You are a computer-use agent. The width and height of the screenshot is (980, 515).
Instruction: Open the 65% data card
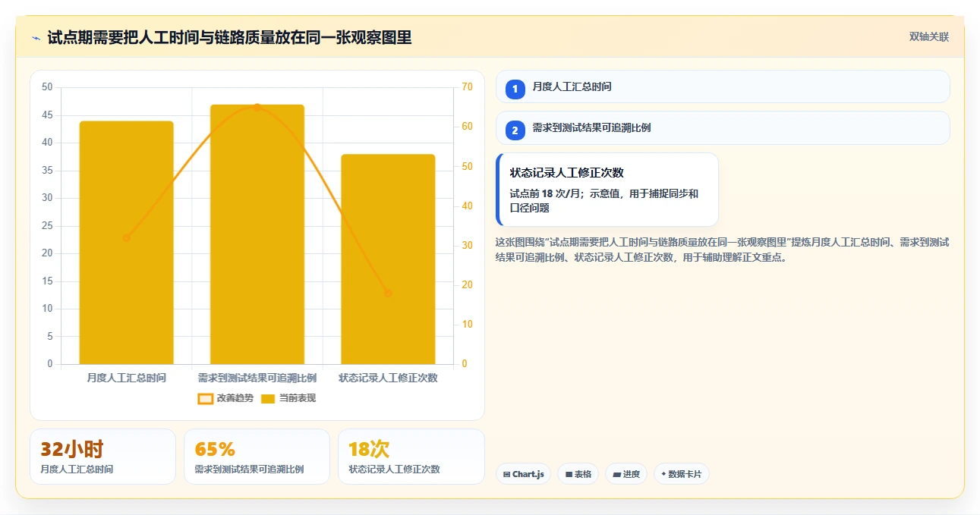pyautogui.click(x=257, y=457)
